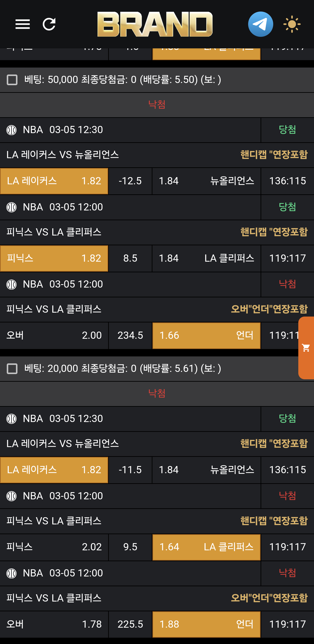Select 언더 1.88 on the 225.5 line
Viewport: 314px width, 644px height.
click(206, 624)
